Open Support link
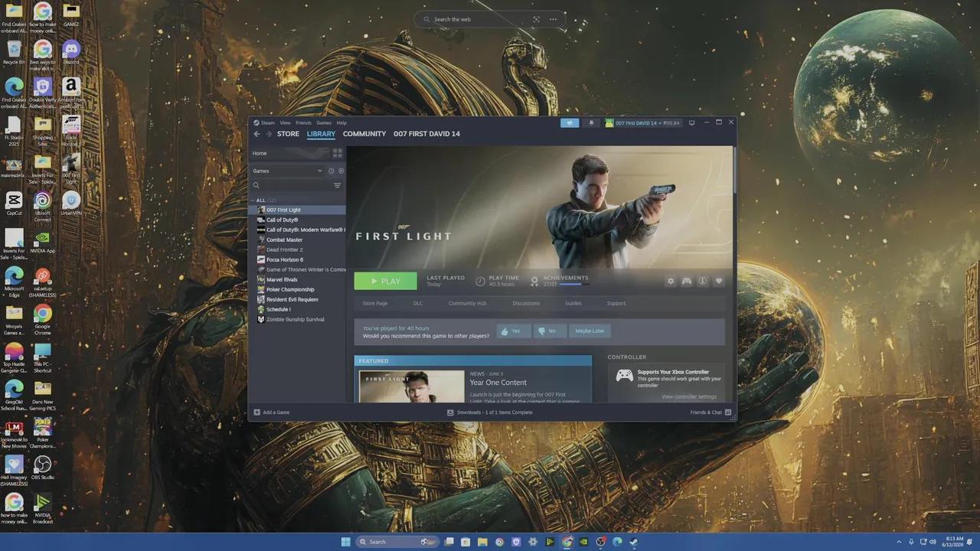980x551 pixels. pos(616,303)
